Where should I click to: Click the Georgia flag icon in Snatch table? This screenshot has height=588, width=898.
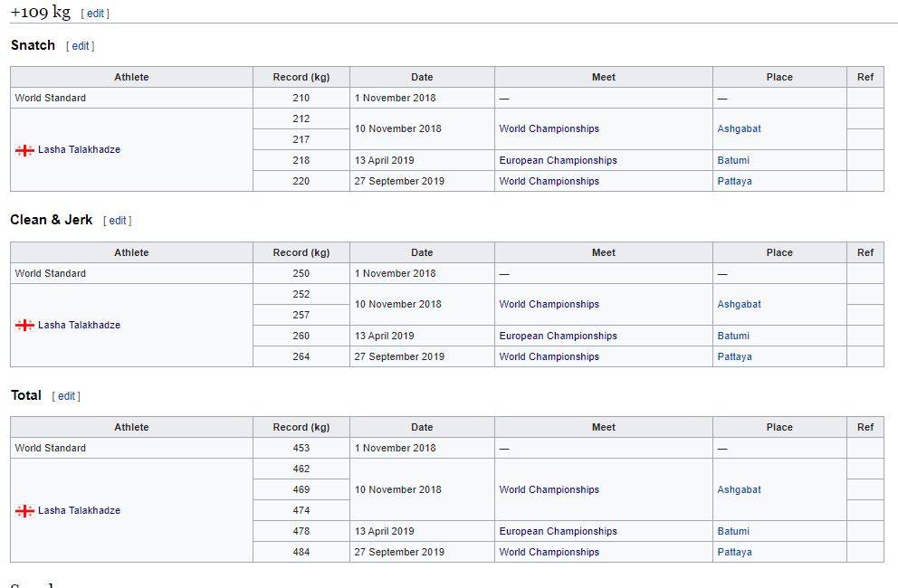coord(24,150)
